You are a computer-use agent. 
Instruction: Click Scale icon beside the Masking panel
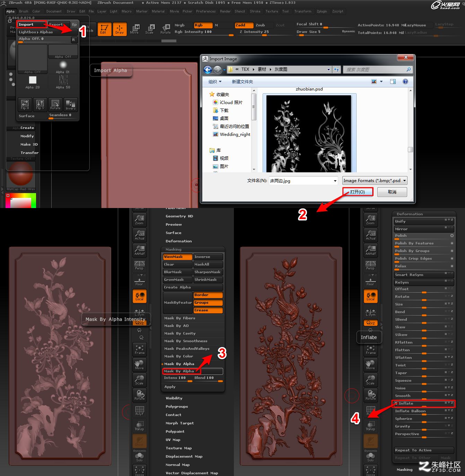[140, 380]
